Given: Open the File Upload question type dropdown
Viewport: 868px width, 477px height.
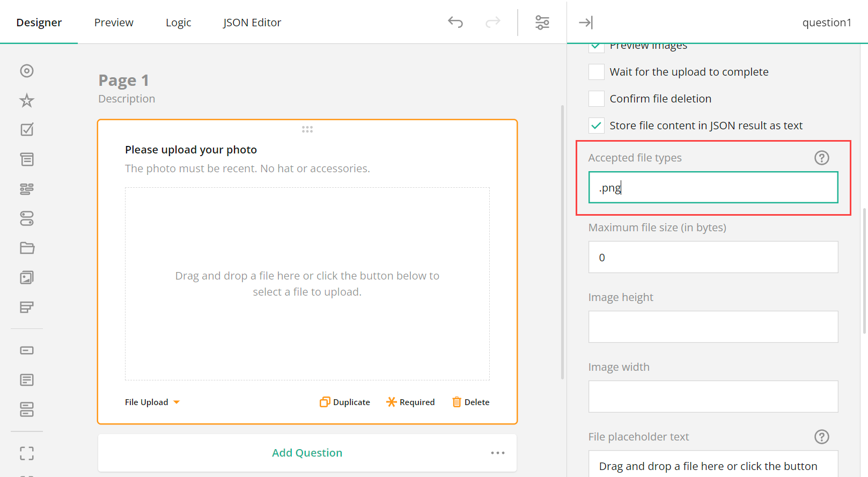Looking at the screenshot, I should 152,402.
